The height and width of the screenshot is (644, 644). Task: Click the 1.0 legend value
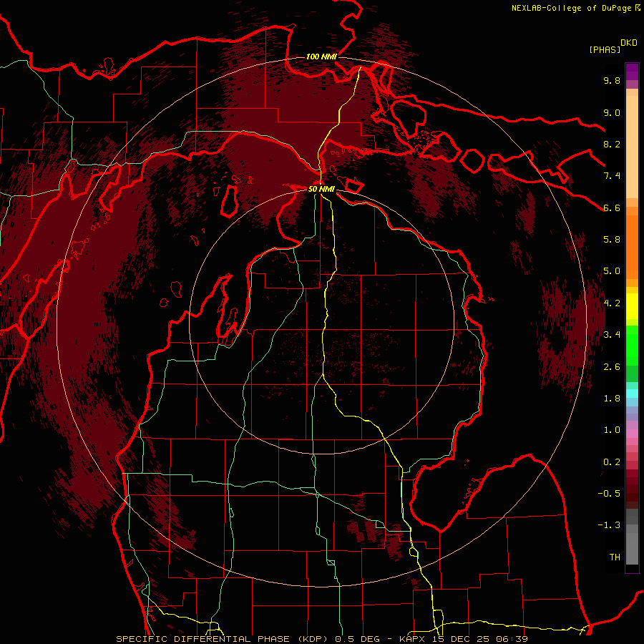click(612, 430)
